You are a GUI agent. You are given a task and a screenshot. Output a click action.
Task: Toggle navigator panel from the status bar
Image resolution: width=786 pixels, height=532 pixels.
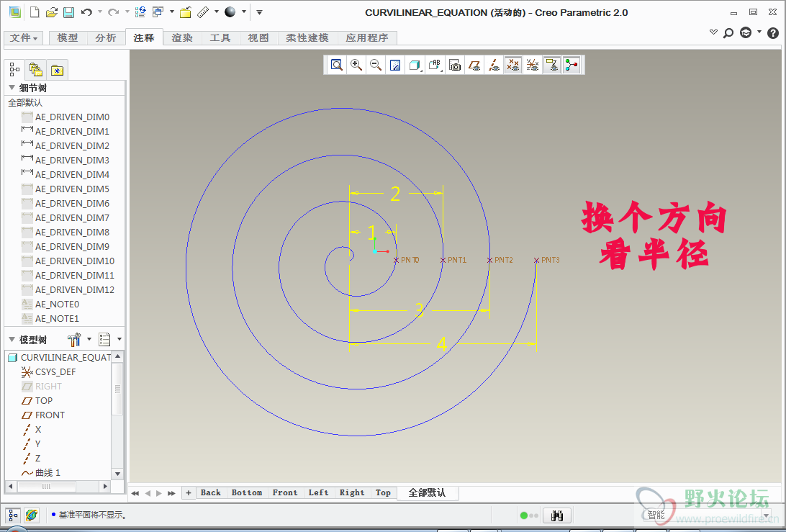pyautogui.click(x=13, y=515)
